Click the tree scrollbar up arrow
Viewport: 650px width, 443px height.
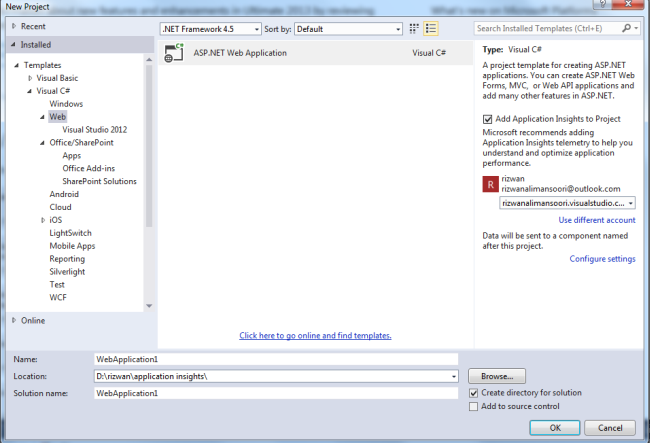pos(149,60)
